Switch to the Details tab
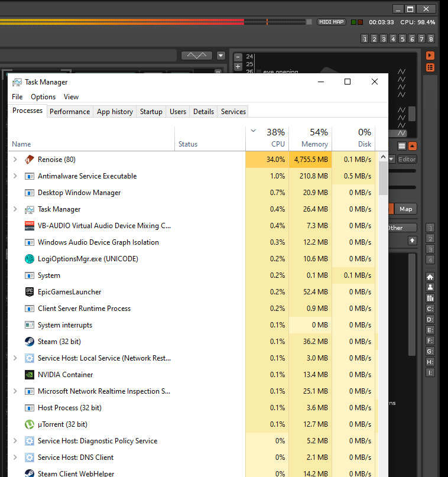Screen dimensions: 448x477 (x=203, y=112)
